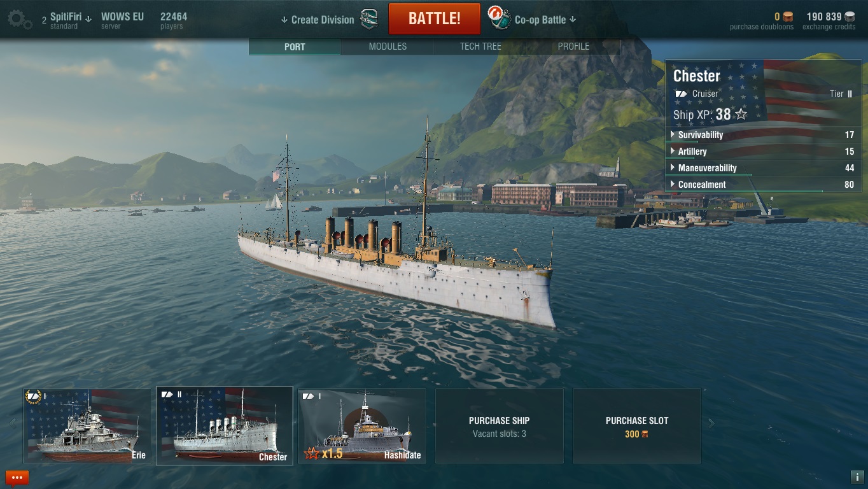Open the red chat bubble icon

(x=17, y=478)
